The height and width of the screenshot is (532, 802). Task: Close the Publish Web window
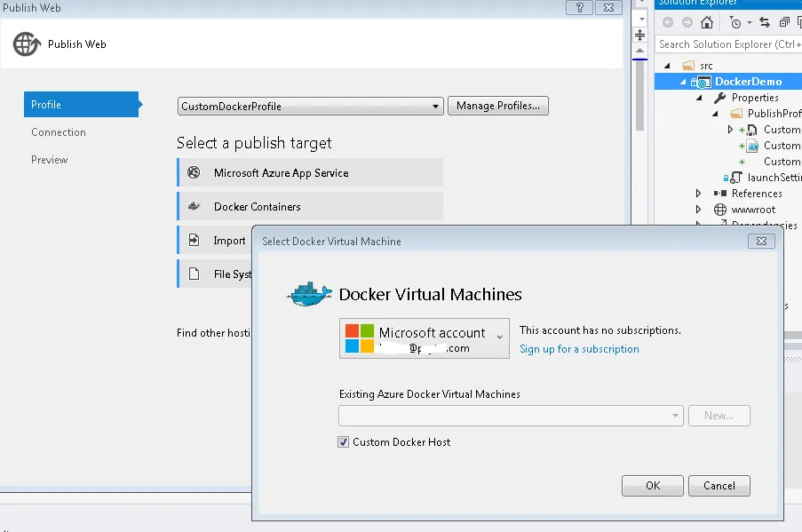[608, 8]
